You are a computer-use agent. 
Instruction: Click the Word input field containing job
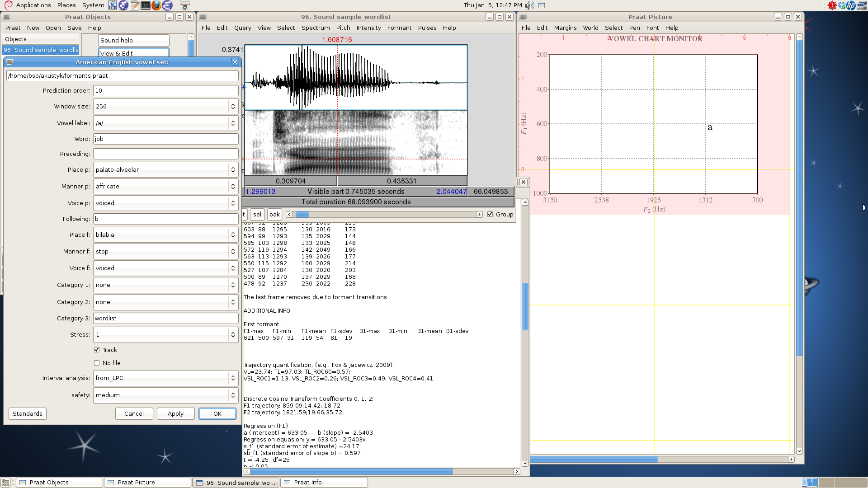(165, 139)
